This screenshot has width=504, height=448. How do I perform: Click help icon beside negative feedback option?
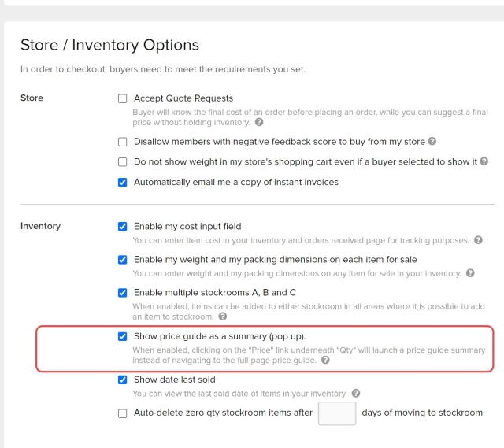coord(432,142)
